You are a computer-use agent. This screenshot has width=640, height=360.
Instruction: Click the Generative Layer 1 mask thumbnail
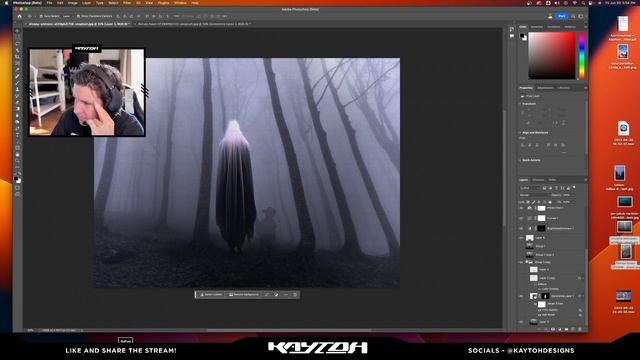click(x=545, y=296)
